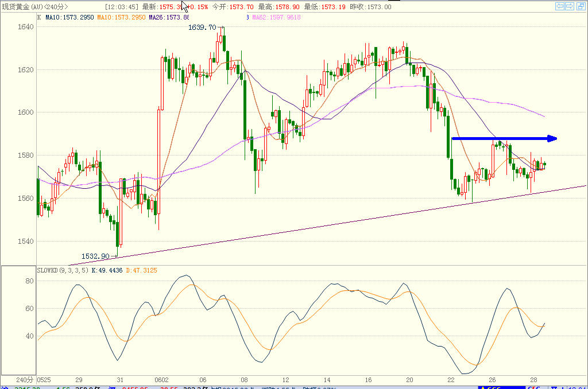Click the 0525 date on time axis

pos(44,380)
